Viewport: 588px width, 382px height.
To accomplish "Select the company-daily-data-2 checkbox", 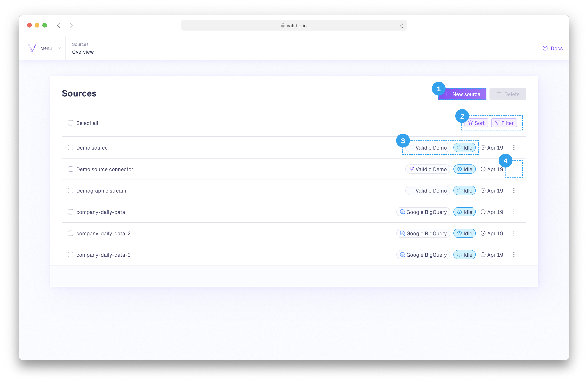I will click(x=71, y=233).
